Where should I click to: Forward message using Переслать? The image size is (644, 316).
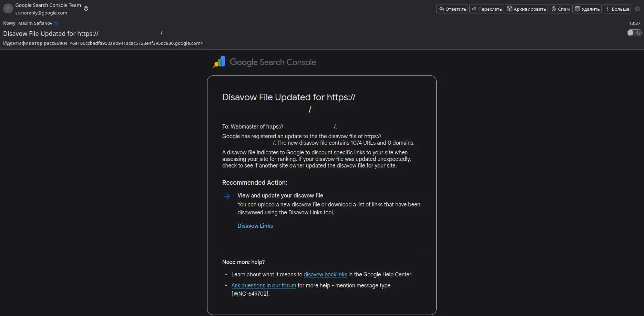486,9
